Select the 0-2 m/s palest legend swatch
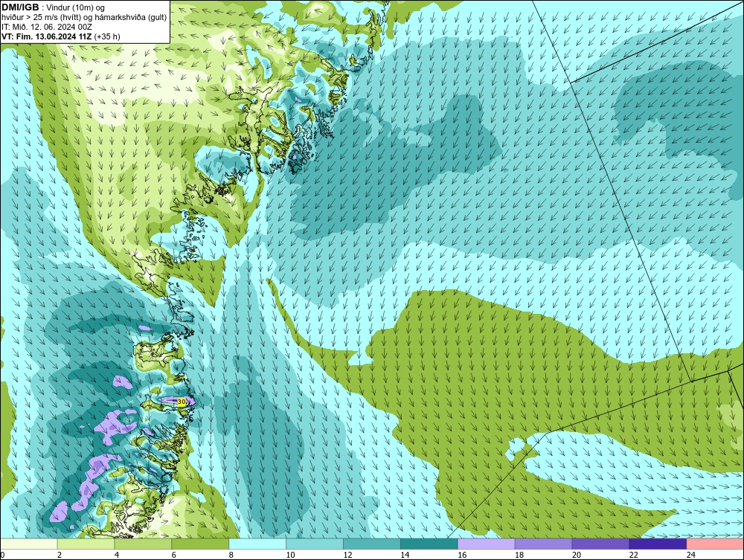 tap(29, 544)
